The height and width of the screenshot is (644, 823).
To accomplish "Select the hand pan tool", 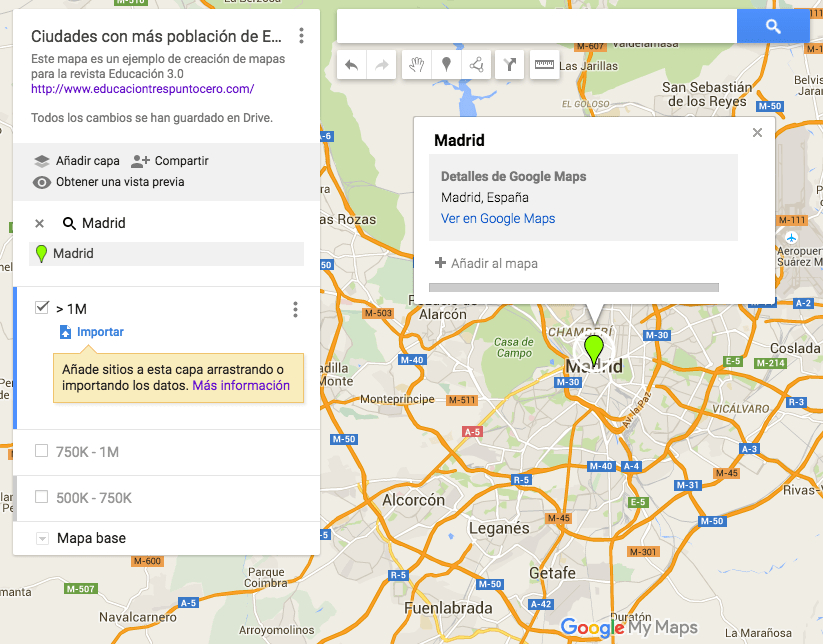I will tap(416, 65).
